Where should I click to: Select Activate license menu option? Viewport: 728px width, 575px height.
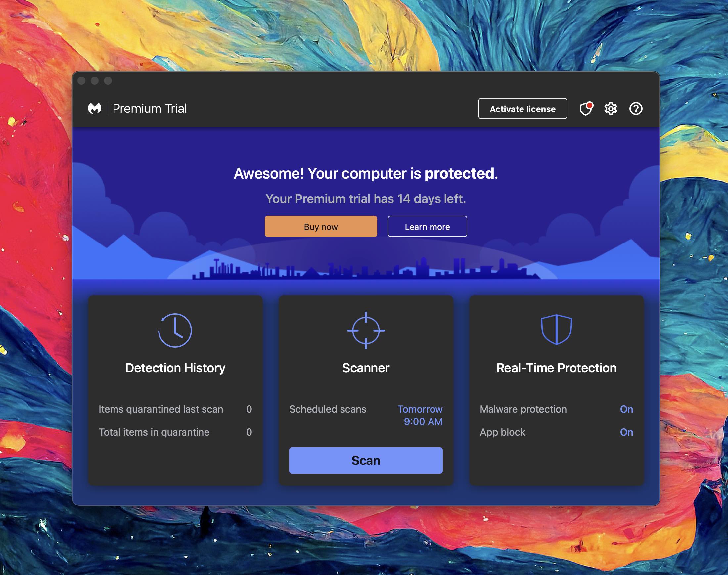pos(523,108)
